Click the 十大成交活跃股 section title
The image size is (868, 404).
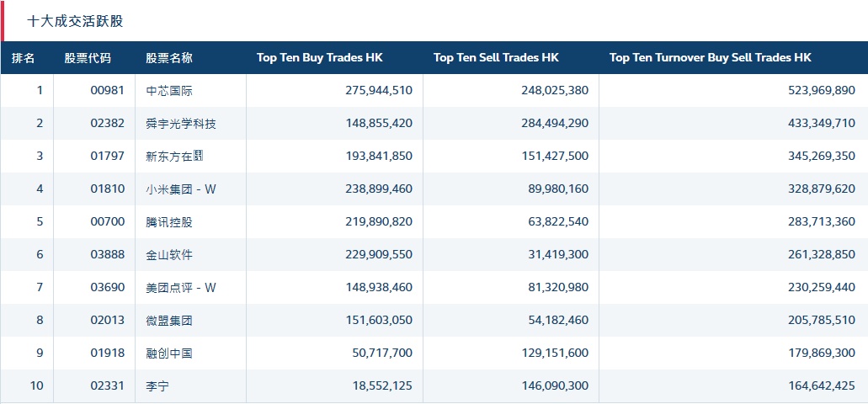75,21
